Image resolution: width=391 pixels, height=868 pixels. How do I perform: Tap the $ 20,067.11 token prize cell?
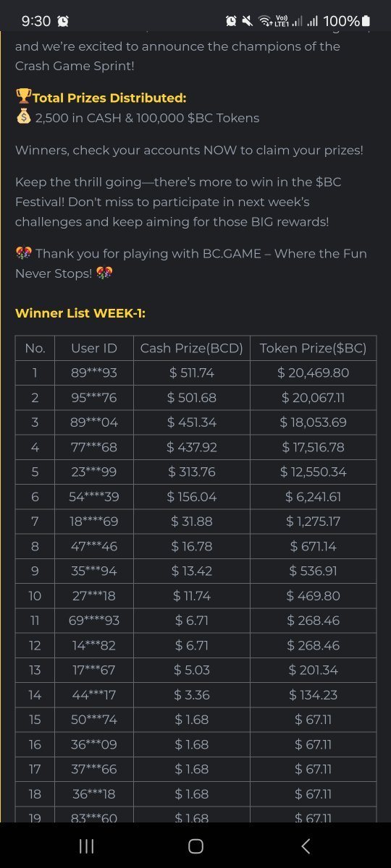(x=313, y=398)
